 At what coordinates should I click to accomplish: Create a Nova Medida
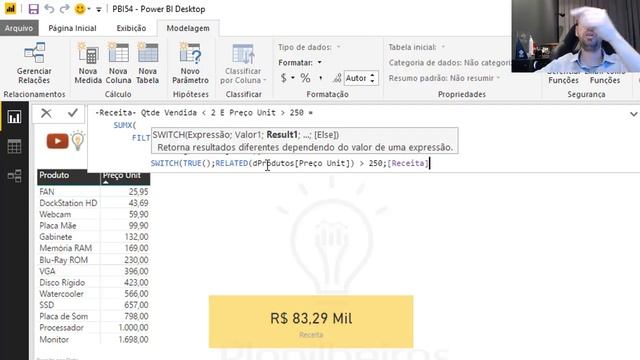[88, 63]
